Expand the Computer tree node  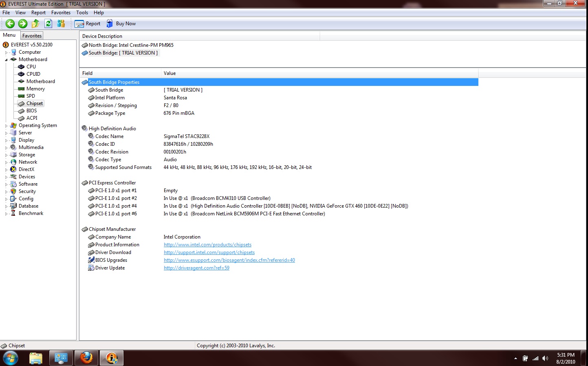pyautogui.click(x=6, y=53)
